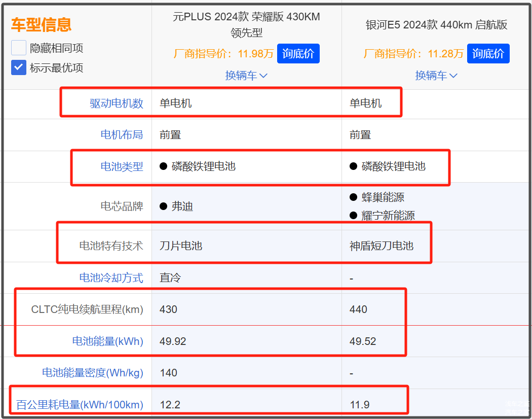Screen dimensions: 532x419
Task: Open the 银河E5 2024款 440km 启航版 title
Action: tap(436, 25)
